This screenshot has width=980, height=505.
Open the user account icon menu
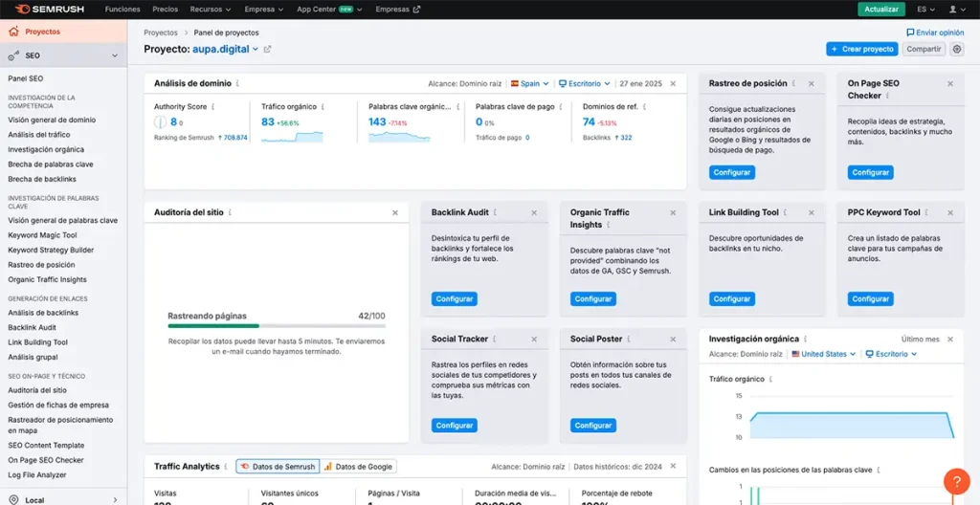pos(957,10)
